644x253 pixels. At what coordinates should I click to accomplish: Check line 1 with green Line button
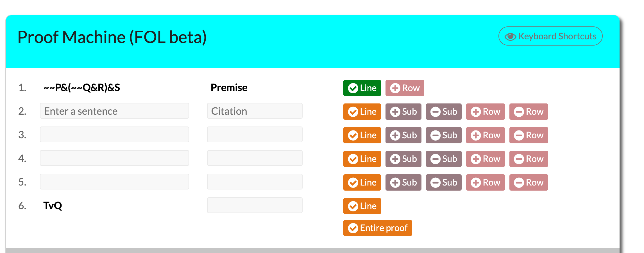362,88
